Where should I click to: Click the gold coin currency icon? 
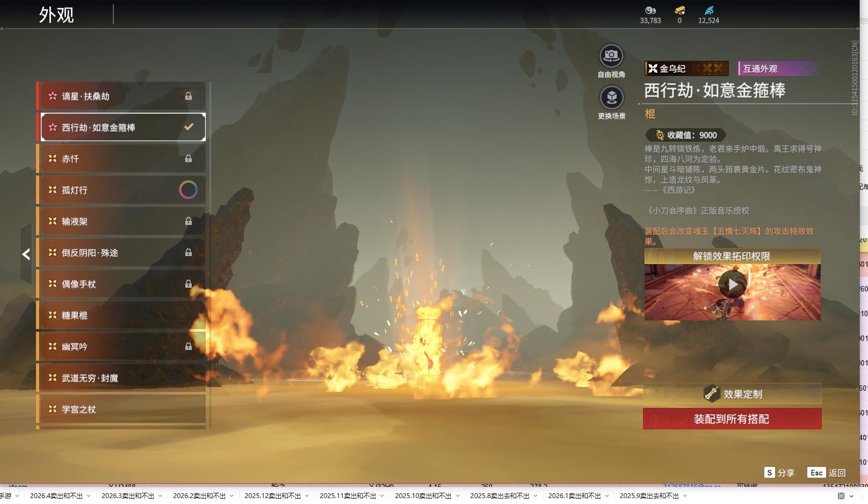pyautogui.click(x=650, y=10)
